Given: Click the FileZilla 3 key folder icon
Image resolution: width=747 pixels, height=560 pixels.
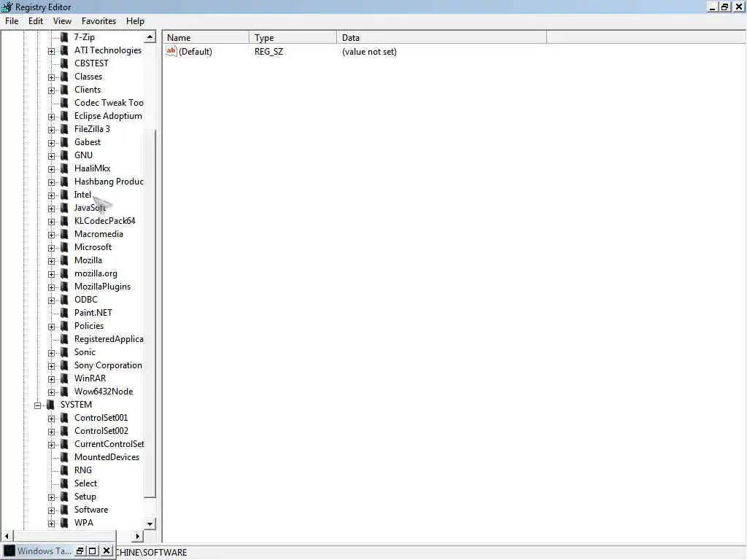Looking at the screenshot, I should [64, 129].
